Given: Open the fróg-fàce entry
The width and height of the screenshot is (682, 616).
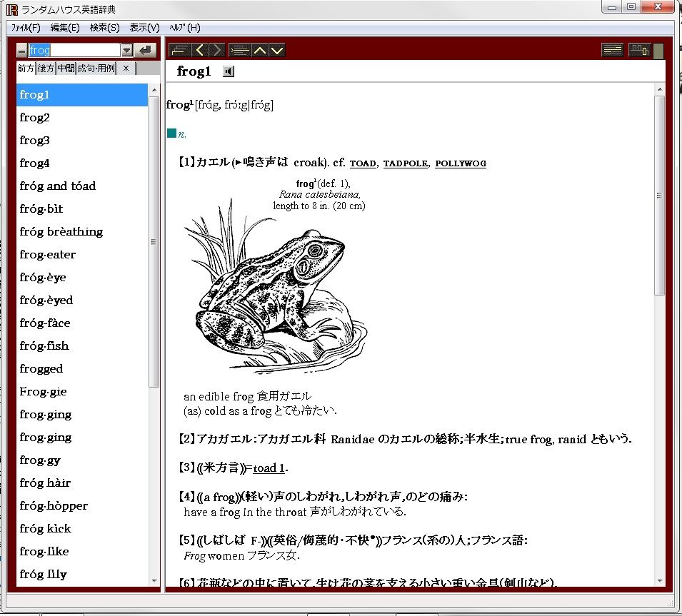Looking at the screenshot, I should tap(82, 323).
